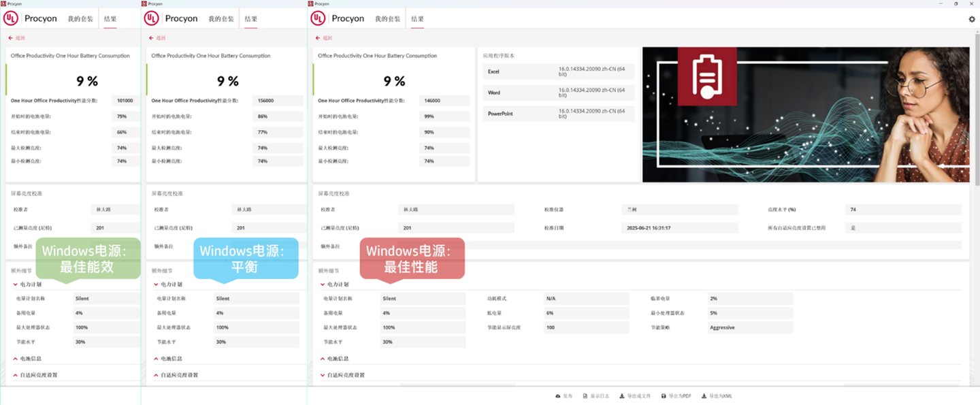Expand 自适应亮度设置 in the middle window

[x=178, y=375]
